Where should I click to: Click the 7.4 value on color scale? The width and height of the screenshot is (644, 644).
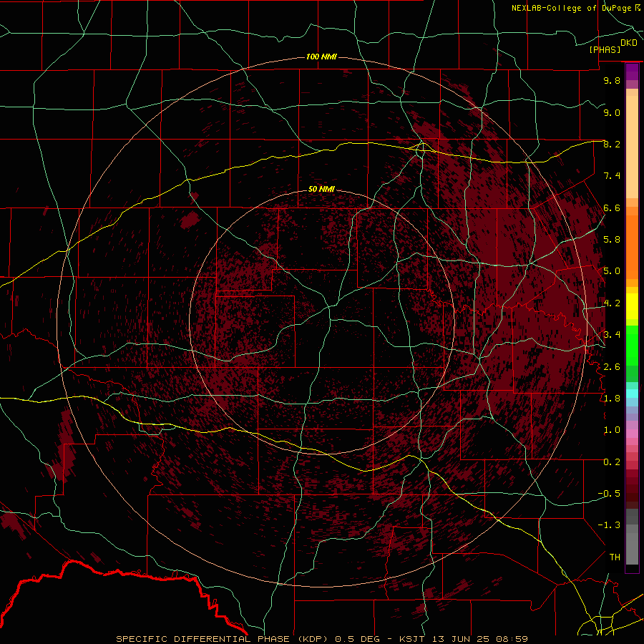[x=612, y=176]
